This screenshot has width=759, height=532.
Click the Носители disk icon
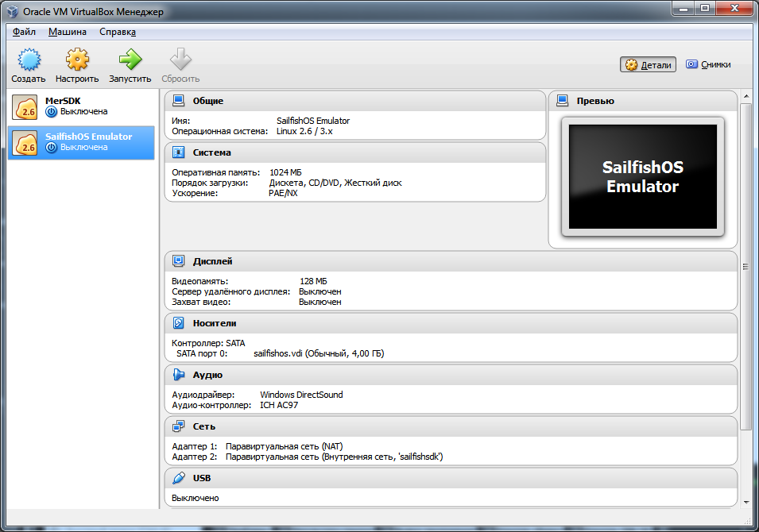[179, 323]
